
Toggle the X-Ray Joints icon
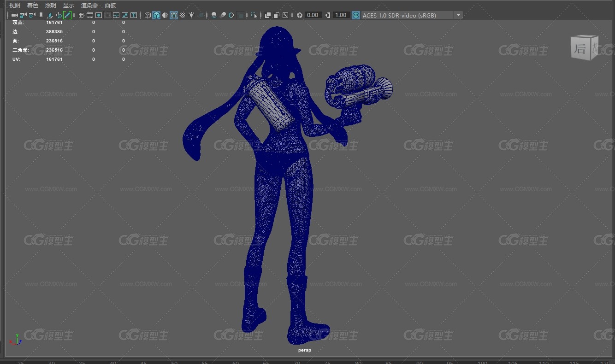285,15
